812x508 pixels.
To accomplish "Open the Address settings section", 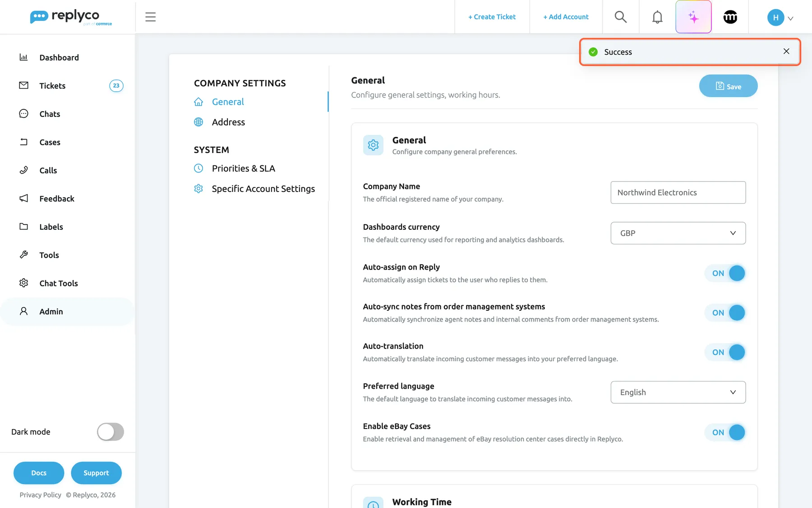I will [228, 122].
